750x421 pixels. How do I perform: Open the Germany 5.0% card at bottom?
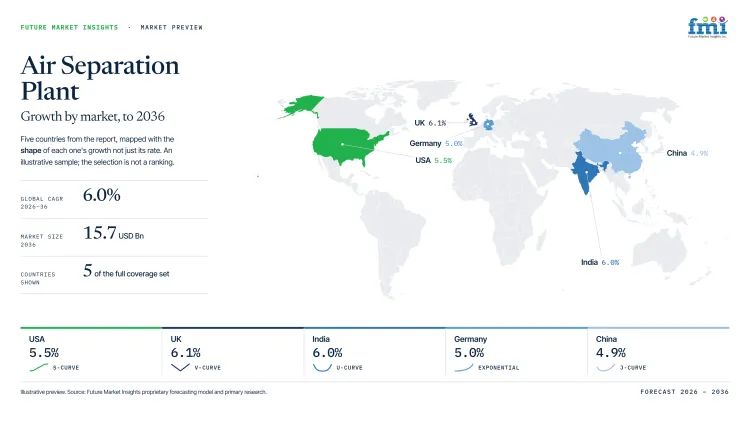(x=517, y=353)
